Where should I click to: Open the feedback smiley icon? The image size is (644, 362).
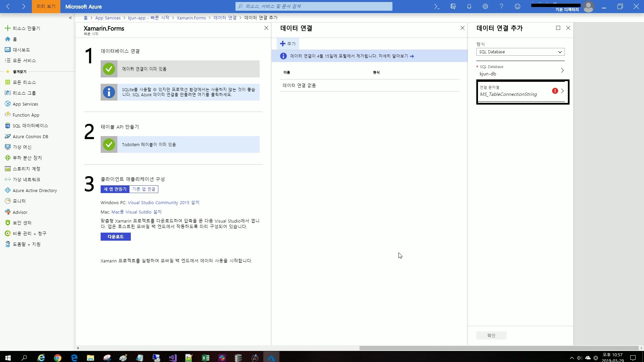coord(518,6)
